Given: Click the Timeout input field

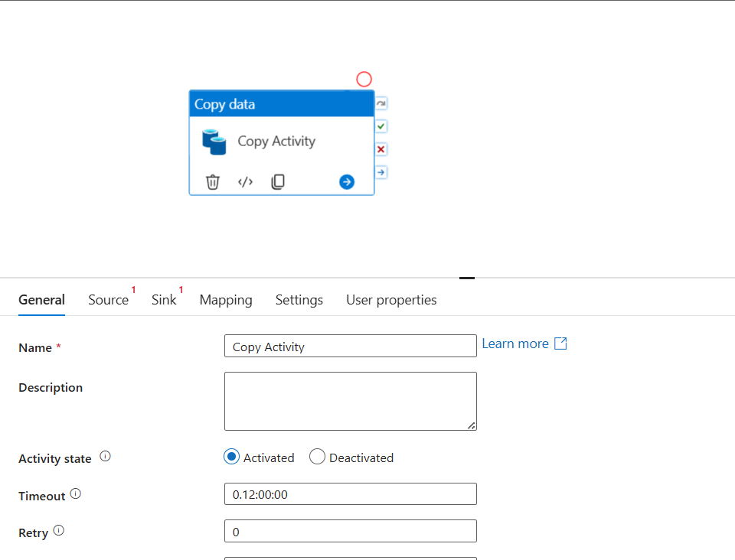Looking at the screenshot, I should coord(351,494).
